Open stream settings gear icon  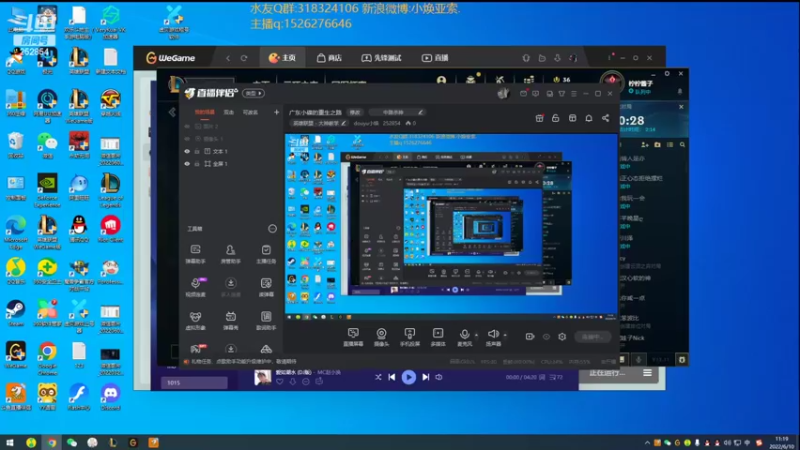point(562,337)
